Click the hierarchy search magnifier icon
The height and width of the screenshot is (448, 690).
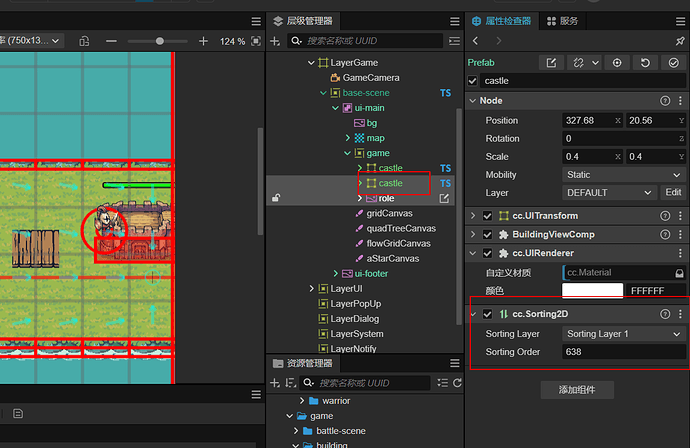click(297, 41)
